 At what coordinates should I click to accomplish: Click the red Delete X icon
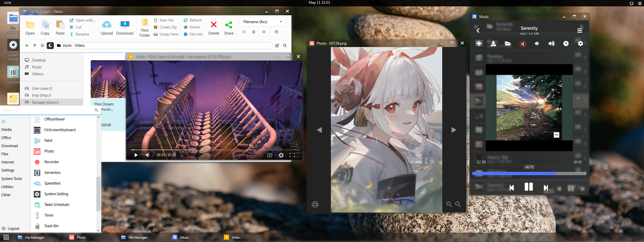click(213, 25)
